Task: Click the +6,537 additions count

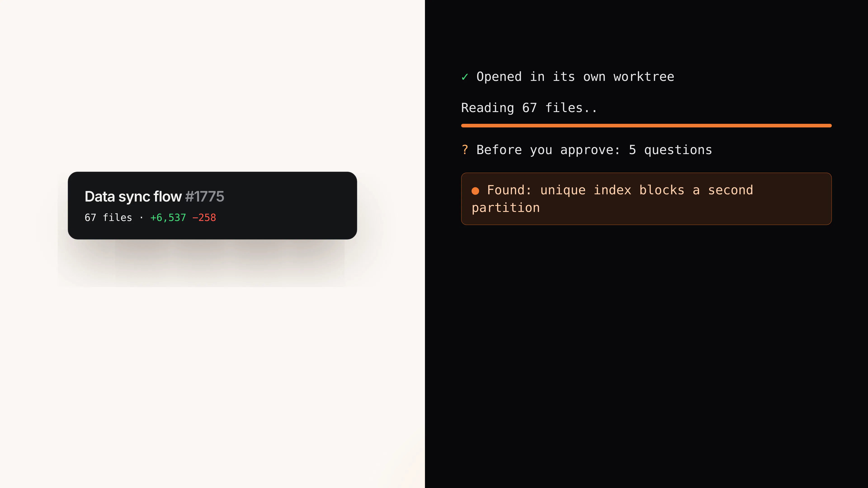Action: tap(168, 218)
